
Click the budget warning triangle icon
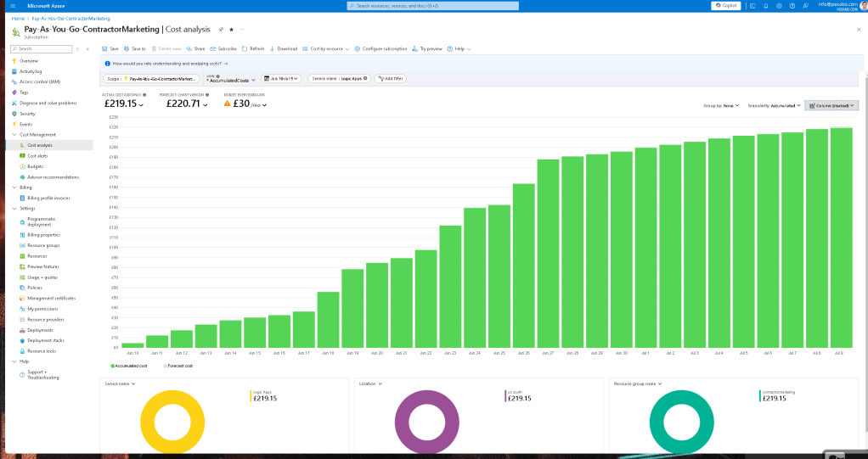(227, 104)
